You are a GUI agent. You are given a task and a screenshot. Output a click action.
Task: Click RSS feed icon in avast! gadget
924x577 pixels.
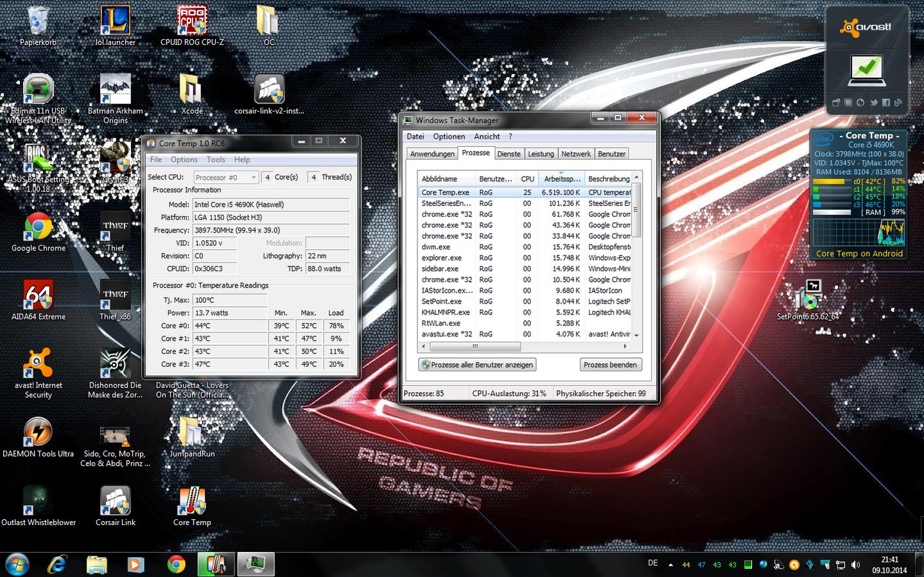pos(898,103)
